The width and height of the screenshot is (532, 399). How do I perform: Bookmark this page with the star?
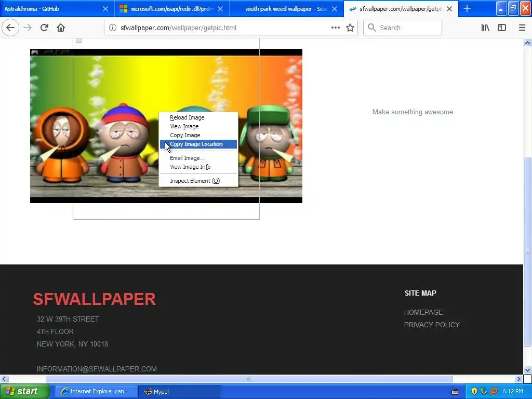point(350,28)
